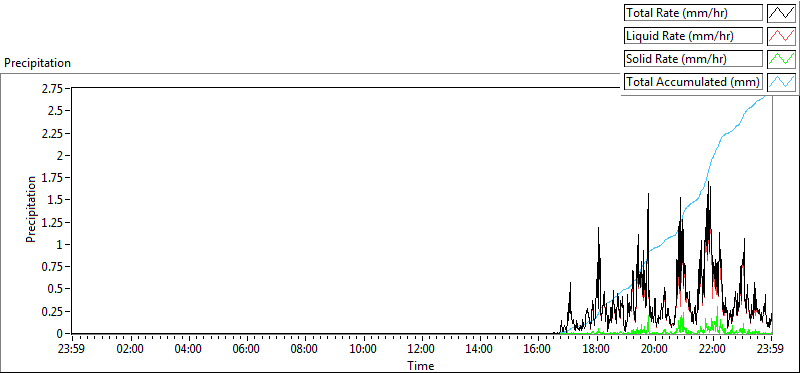Image resolution: width=800 pixels, height=373 pixels.
Task: Click the 20:00 time axis label
Action: point(654,350)
